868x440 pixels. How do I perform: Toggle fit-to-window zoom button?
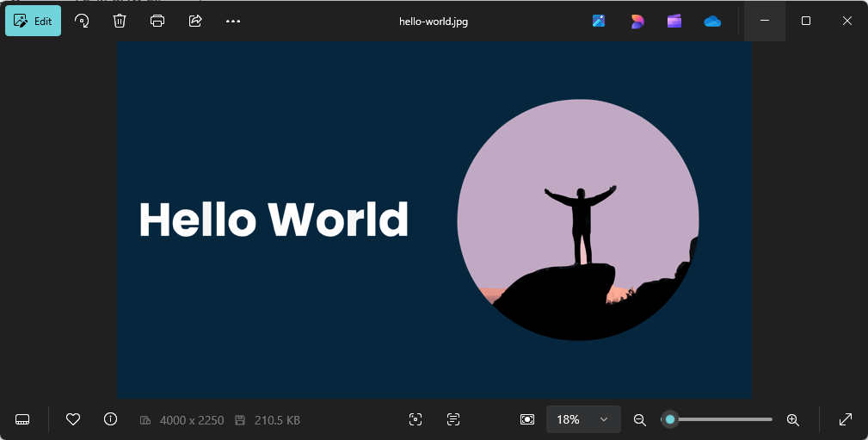coord(527,419)
